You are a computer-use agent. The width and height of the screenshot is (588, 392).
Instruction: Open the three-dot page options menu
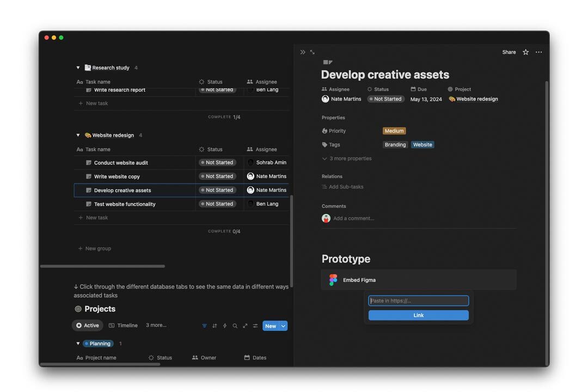click(x=538, y=52)
